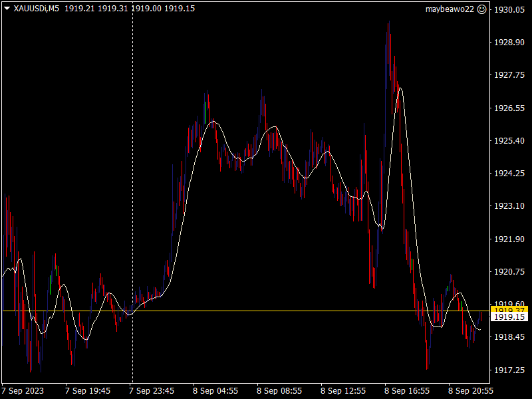Click the tick mark beside 1930.05
This screenshot has height=399, width=532.
[x=491, y=9]
